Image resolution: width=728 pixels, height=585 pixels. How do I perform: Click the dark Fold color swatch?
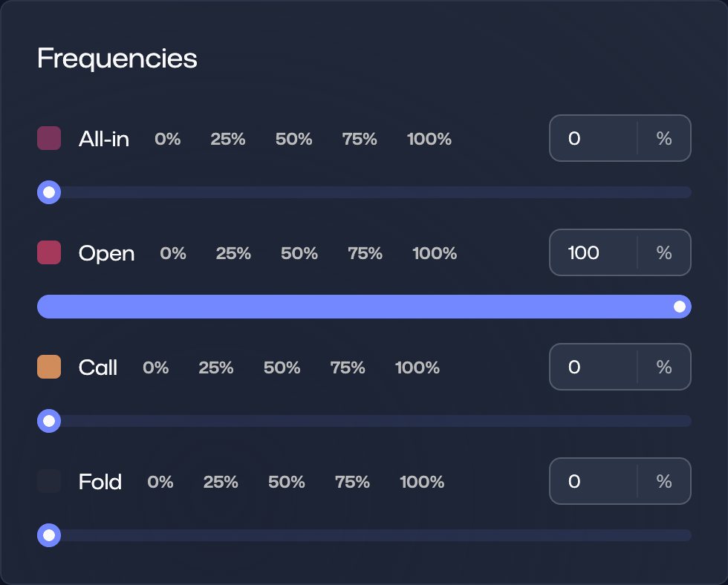point(49,482)
